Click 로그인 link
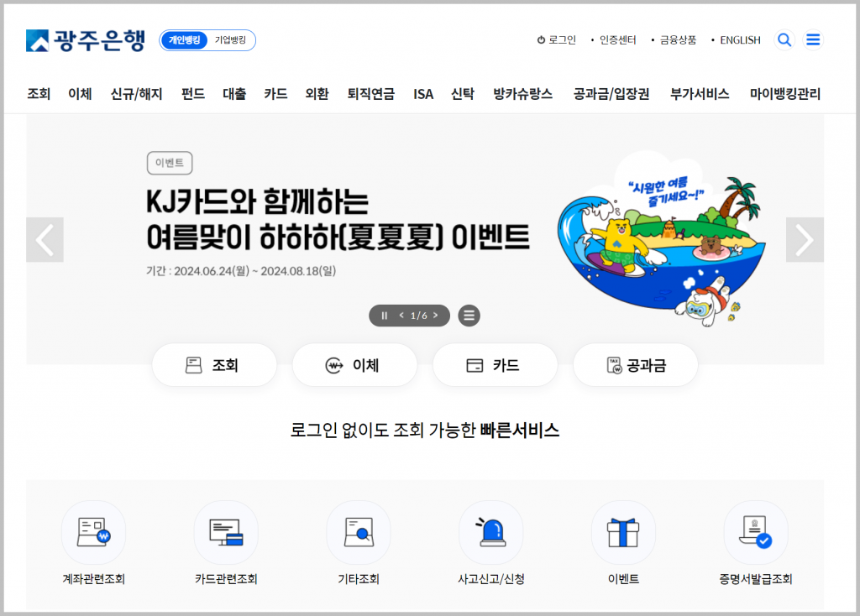 pos(557,40)
